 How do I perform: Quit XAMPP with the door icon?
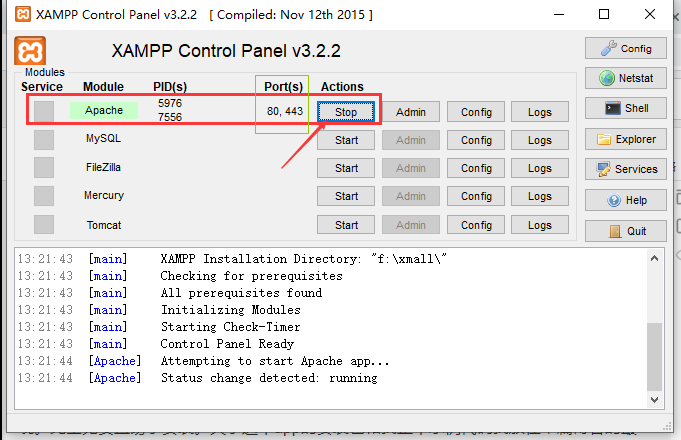point(625,231)
